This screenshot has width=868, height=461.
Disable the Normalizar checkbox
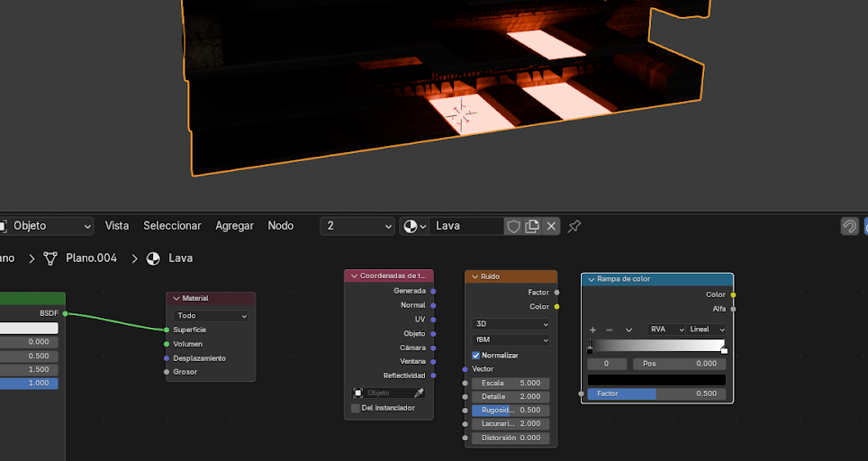coord(476,355)
